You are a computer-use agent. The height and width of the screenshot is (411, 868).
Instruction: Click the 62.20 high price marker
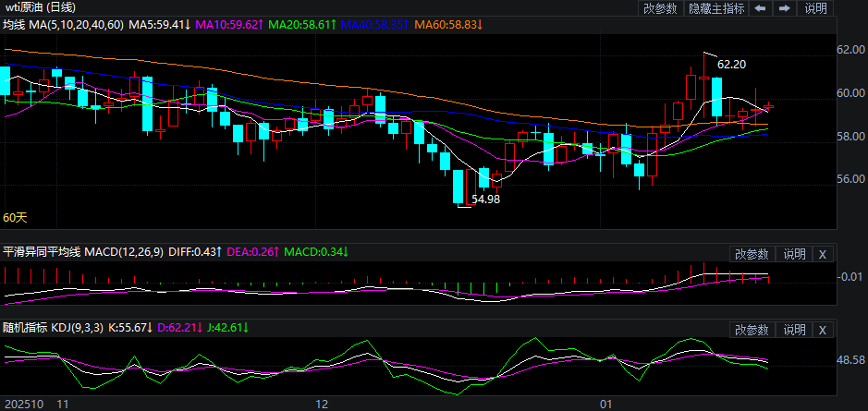point(731,64)
